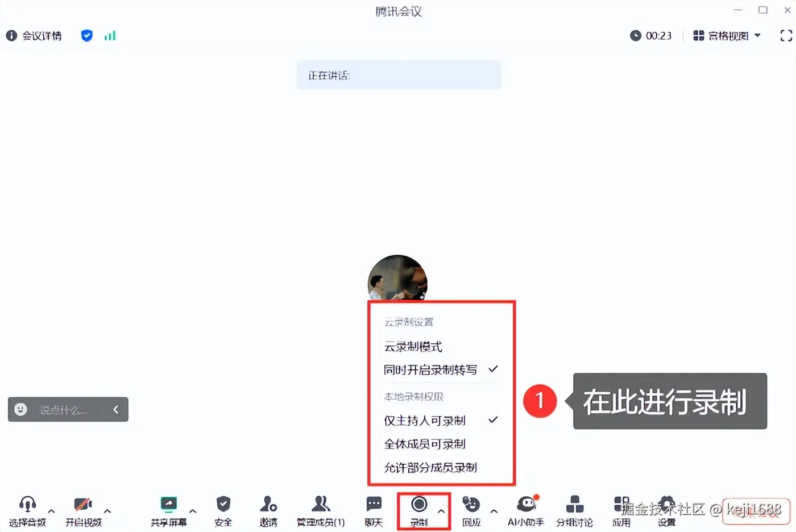Start sharing with 共享屏幕 icon
Screen dimensions: 796x532
pos(169,504)
